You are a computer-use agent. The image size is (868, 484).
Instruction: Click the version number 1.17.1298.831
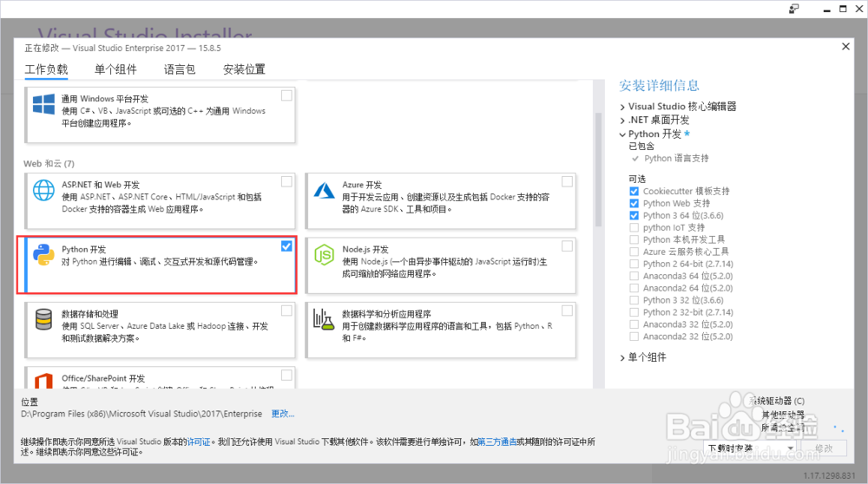pos(829,475)
